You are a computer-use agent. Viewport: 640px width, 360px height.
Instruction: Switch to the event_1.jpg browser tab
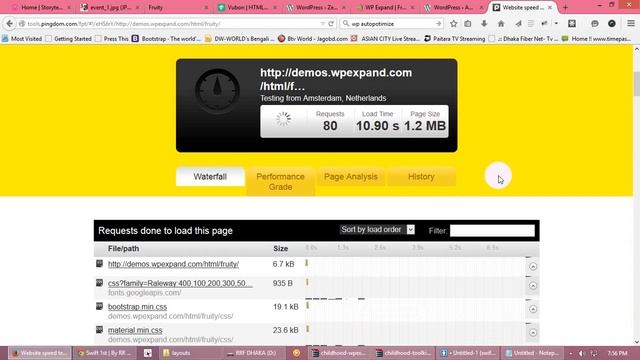click(108, 7)
